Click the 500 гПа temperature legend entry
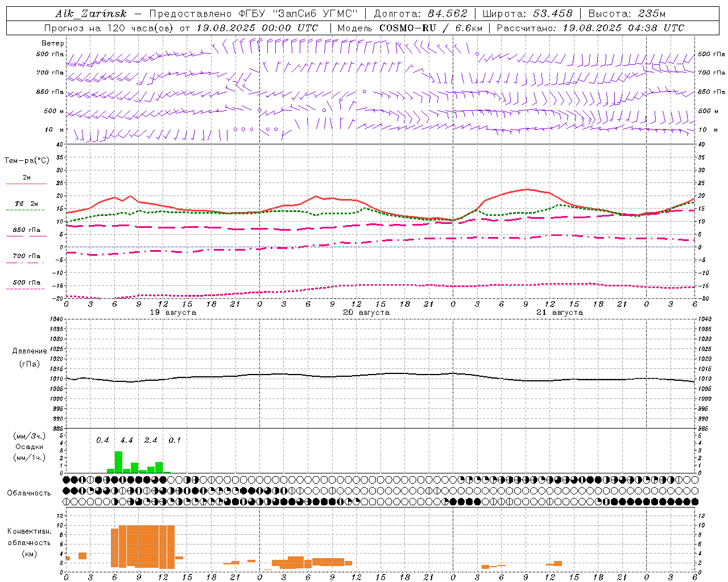 26,282
